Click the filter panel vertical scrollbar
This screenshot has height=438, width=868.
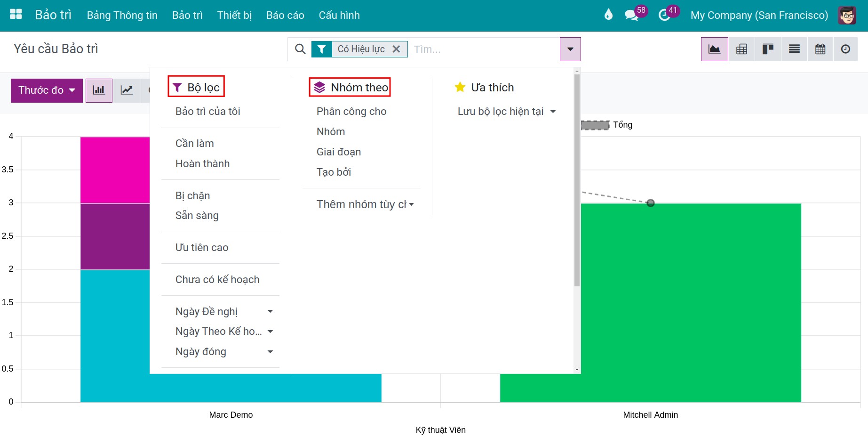click(x=577, y=180)
